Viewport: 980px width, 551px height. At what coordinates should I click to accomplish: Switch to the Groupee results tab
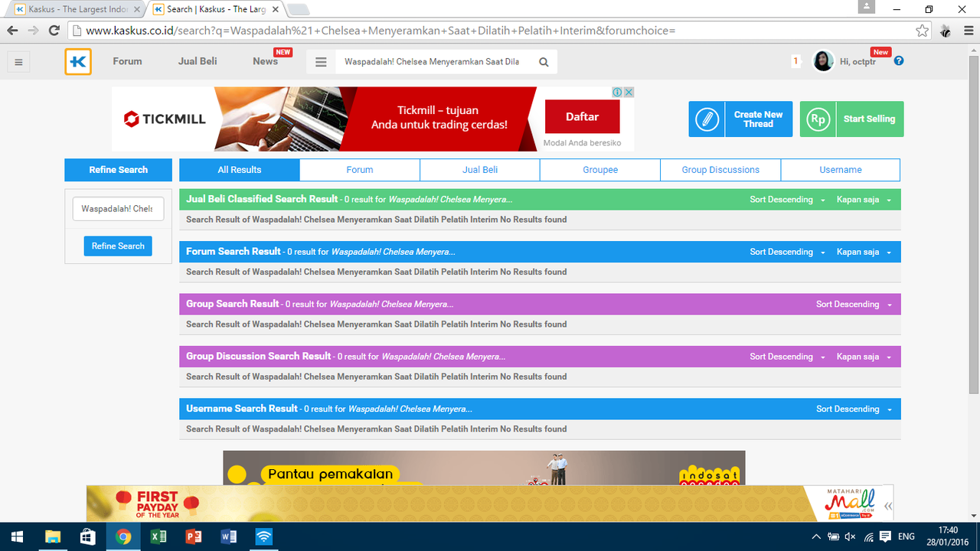click(x=600, y=170)
